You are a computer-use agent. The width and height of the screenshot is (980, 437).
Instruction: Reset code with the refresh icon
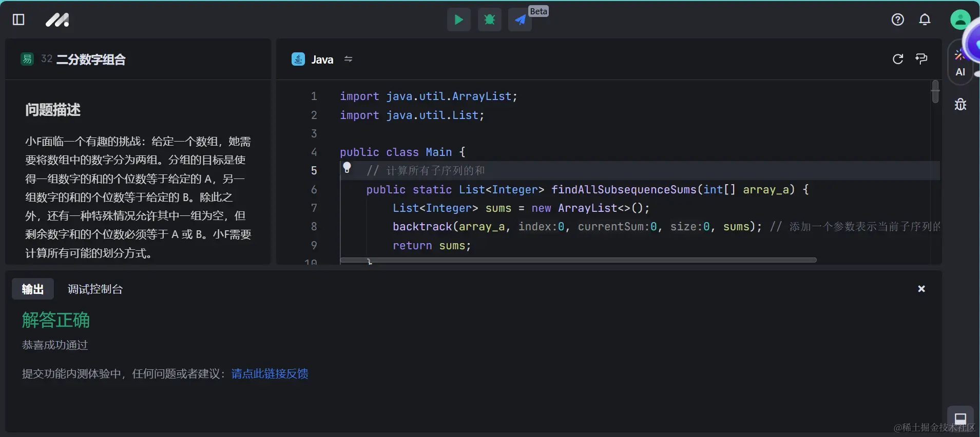tap(898, 59)
